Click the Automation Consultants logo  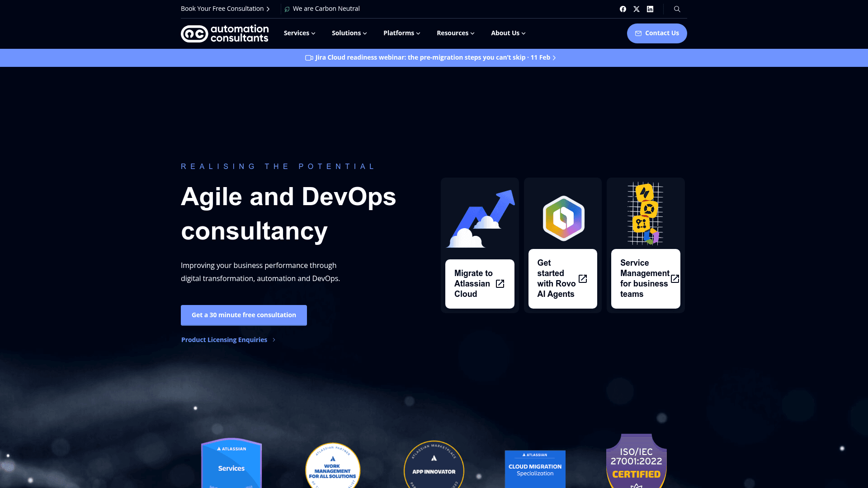(224, 33)
